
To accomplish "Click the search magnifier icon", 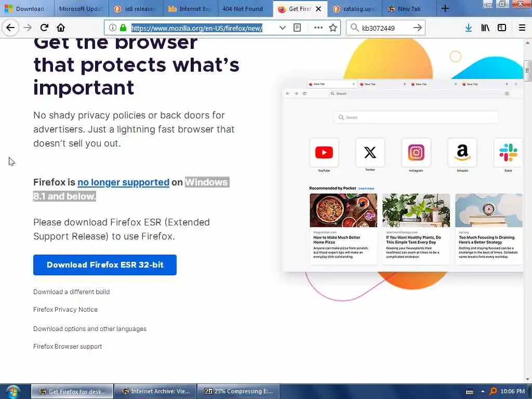I will [354, 28].
